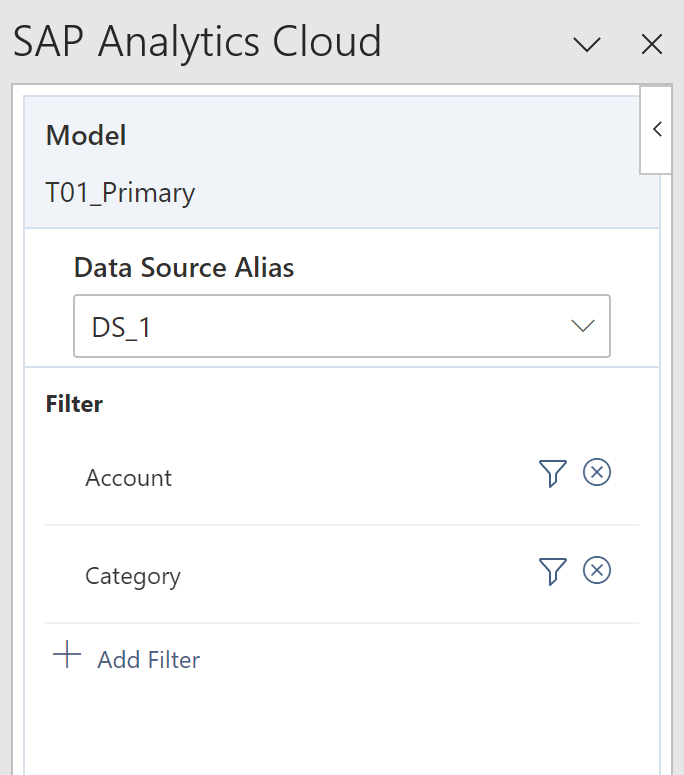684x775 pixels.
Task: Click the plus icon beside Add Filter
Action: [67, 654]
